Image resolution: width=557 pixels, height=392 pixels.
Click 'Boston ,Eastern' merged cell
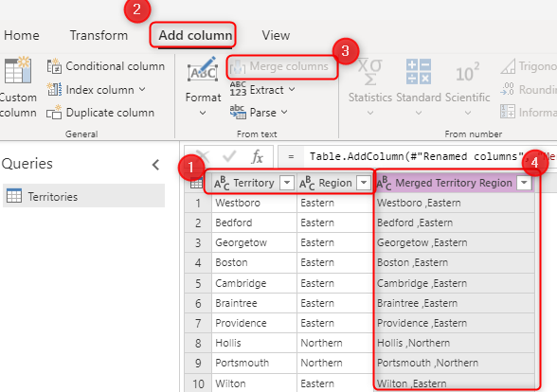pos(455,262)
